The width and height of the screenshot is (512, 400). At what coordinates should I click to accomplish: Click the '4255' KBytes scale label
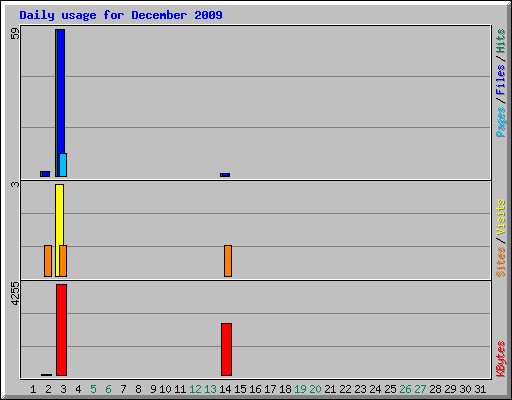(15, 294)
